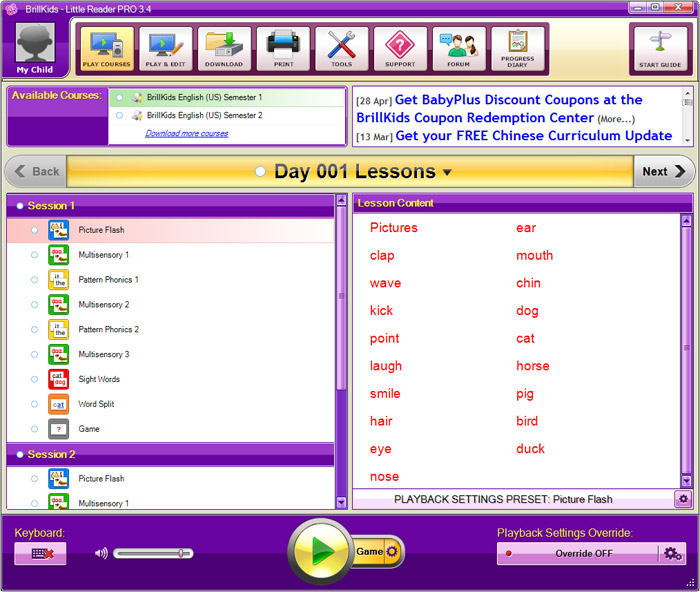Toggle the Session 2 header circle
The image size is (700, 592).
click(20, 454)
